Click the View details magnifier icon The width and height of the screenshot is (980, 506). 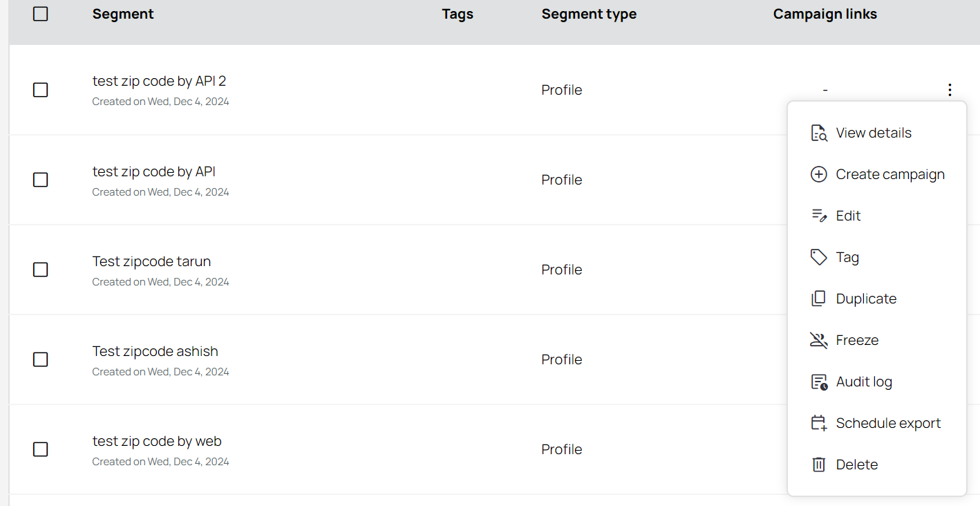(x=819, y=133)
